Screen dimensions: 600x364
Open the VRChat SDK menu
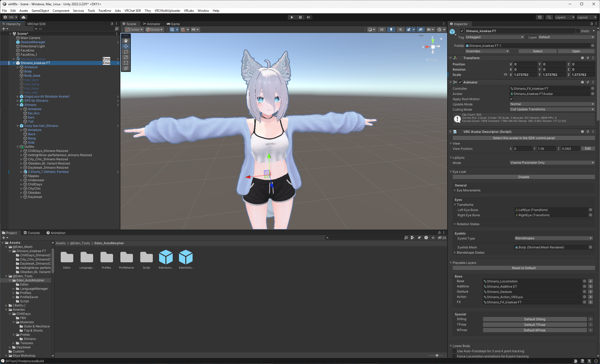pos(133,11)
